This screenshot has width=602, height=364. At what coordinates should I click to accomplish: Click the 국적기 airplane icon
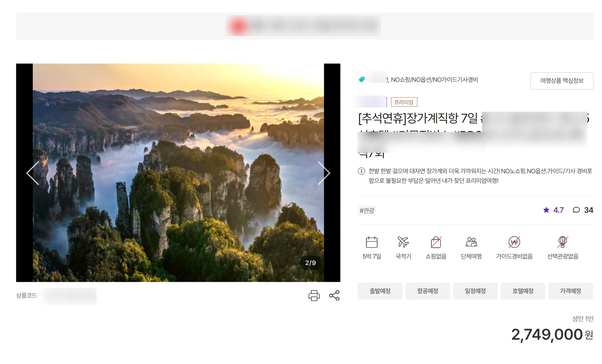pyautogui.click(x=403, y=242)
